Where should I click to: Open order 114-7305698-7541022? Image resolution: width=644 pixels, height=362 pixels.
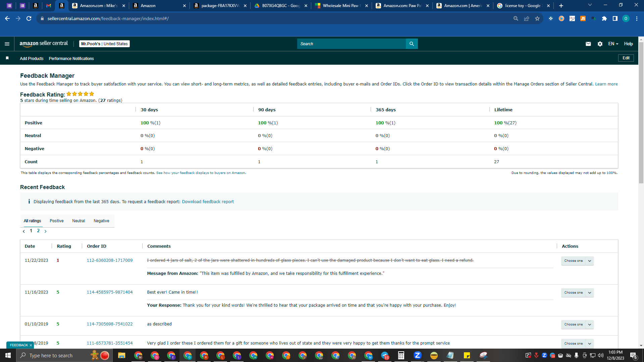click(110, 324)
